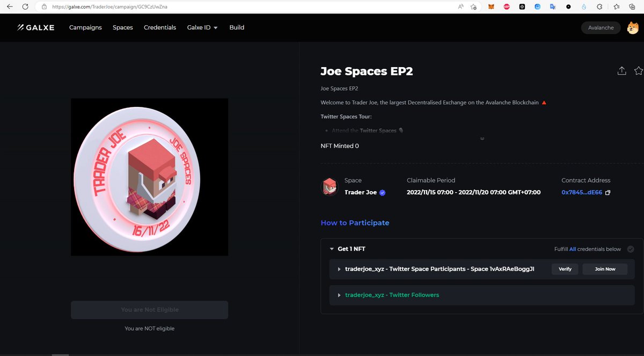This screenshot has width=644, height=356.
Task: Expand Twitter Space Participants credential row
Action: (x=339, y=269)
